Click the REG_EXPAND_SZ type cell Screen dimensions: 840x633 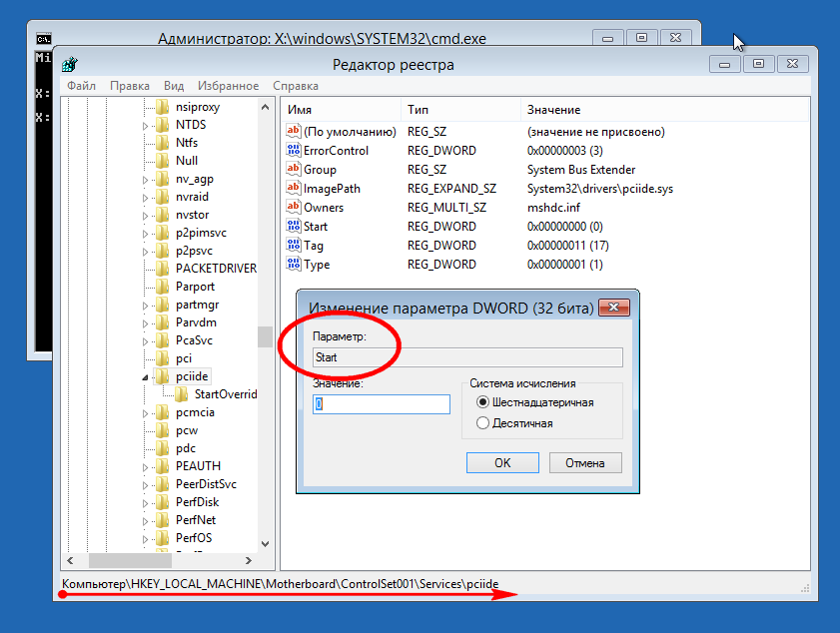tap(451, 189)
